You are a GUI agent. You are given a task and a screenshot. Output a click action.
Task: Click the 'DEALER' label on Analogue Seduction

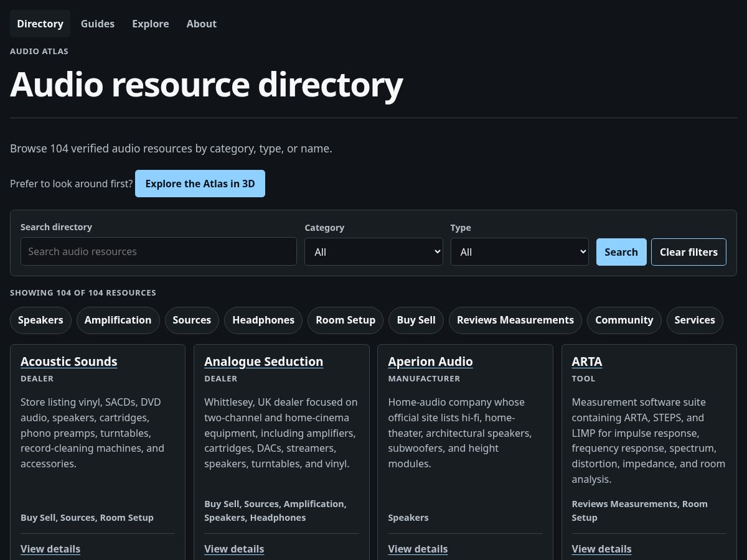coord(220,378)
